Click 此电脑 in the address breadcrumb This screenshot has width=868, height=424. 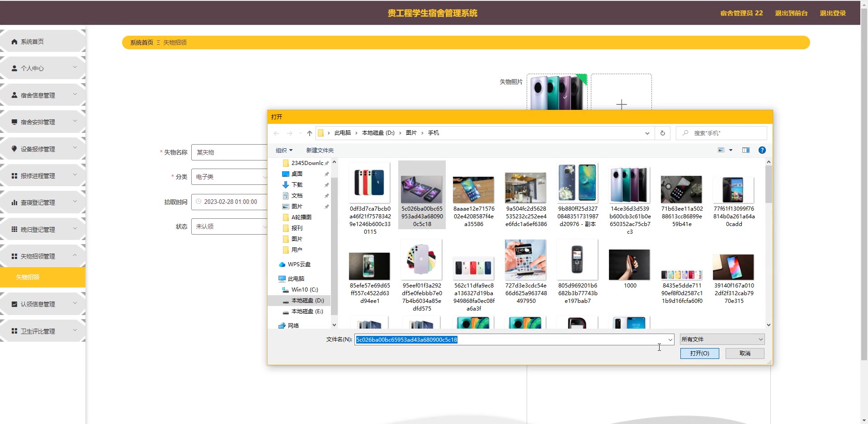click(x=342, y=133)
